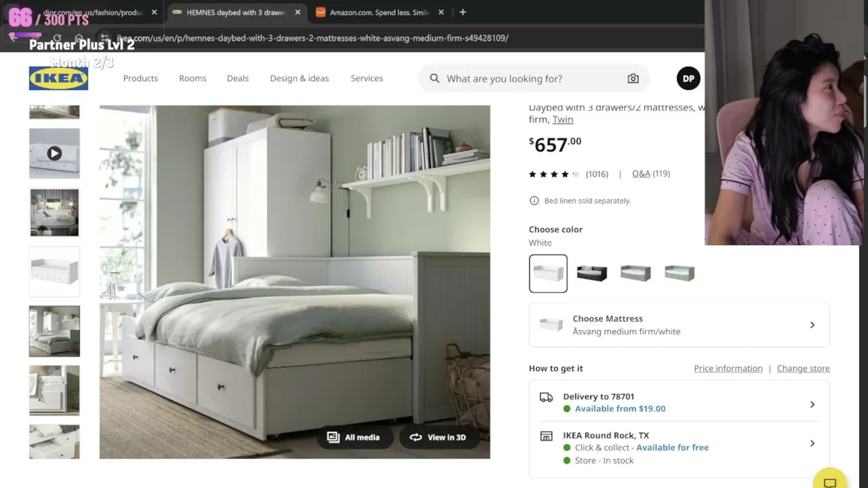
Task: Click 'Bed linen sold separately.' text
Action: (x=587, y=201)
